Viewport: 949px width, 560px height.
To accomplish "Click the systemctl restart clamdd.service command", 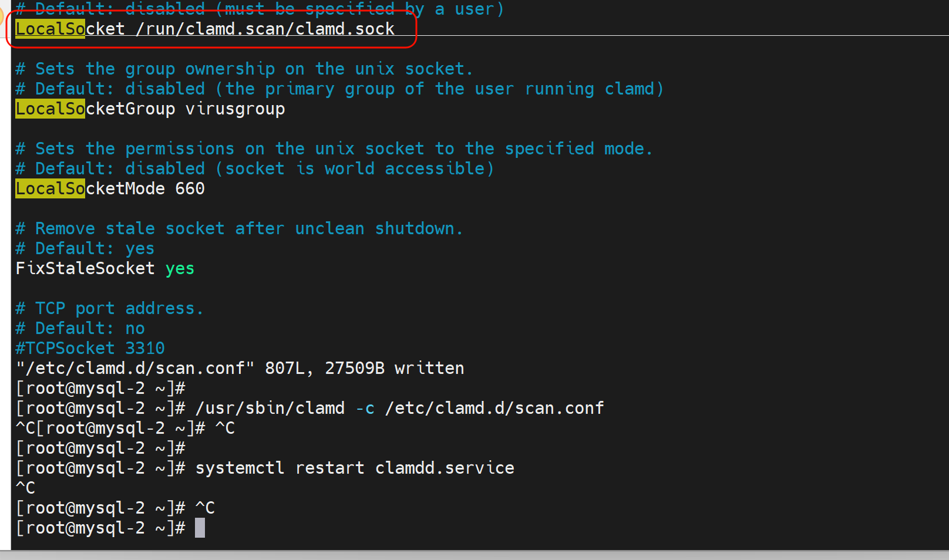I will (355, 468).
